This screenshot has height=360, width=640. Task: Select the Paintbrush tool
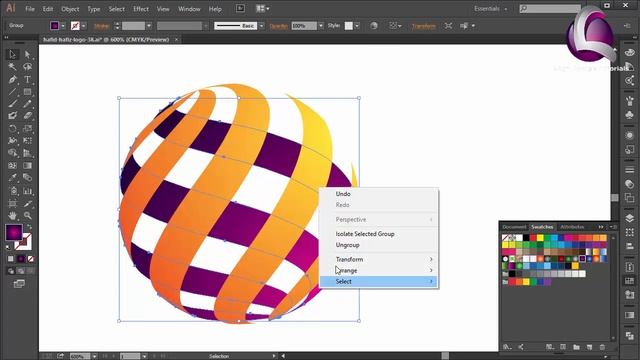pyautogui.click(x=12, y=104)
